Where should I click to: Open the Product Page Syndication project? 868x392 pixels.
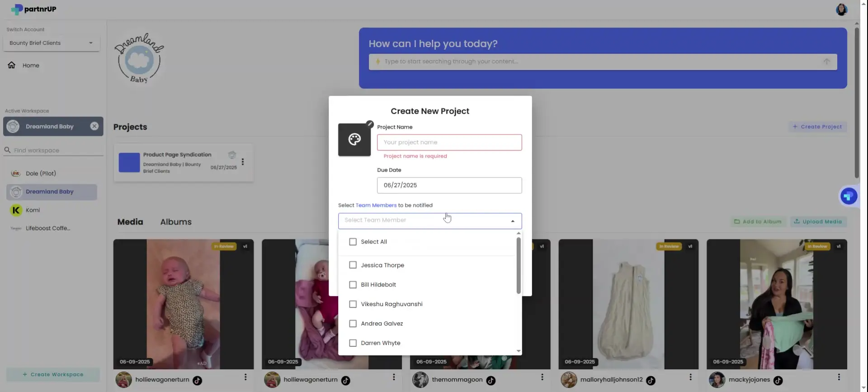point(184,163)
